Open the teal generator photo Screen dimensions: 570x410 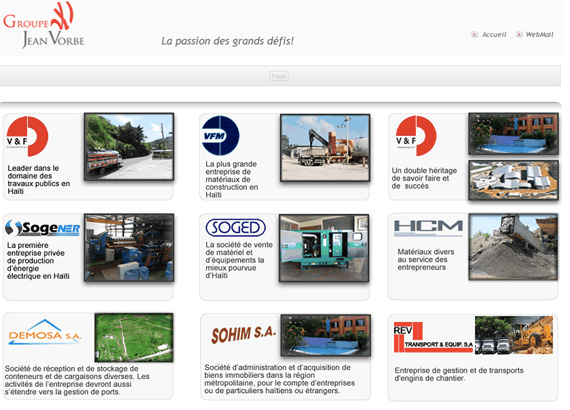[x=324, y=248]
